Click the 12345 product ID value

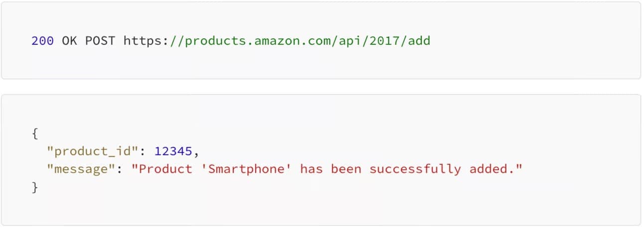[x=173, y=151]
